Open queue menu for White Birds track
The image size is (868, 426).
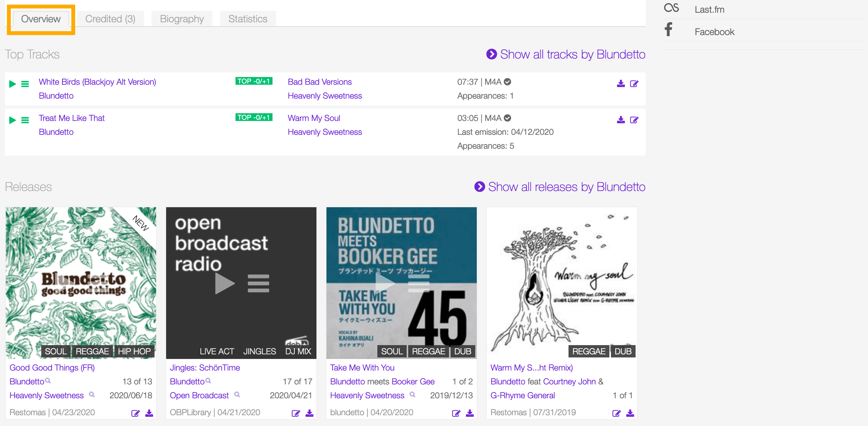tap(25, 84)
